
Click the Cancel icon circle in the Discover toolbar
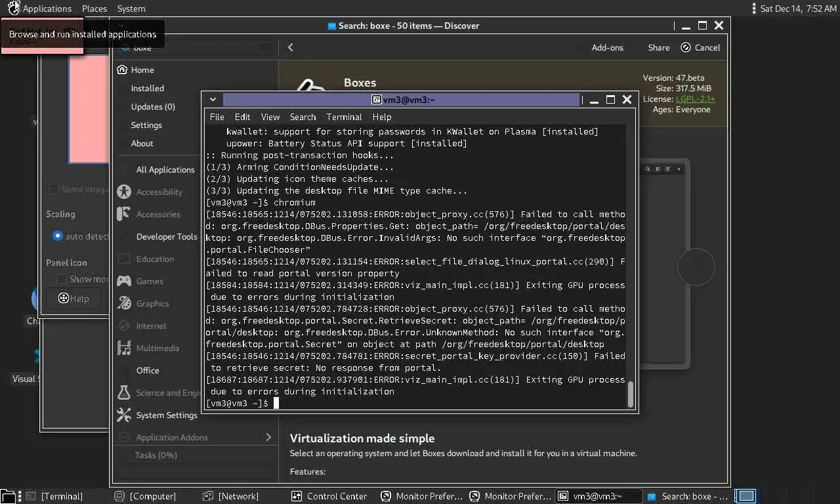686,47
